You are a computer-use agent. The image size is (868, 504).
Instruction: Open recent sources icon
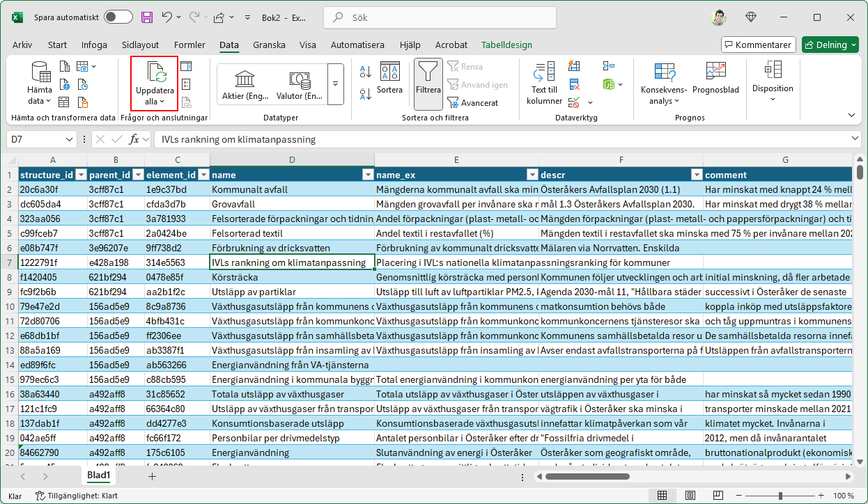(83, 85)
